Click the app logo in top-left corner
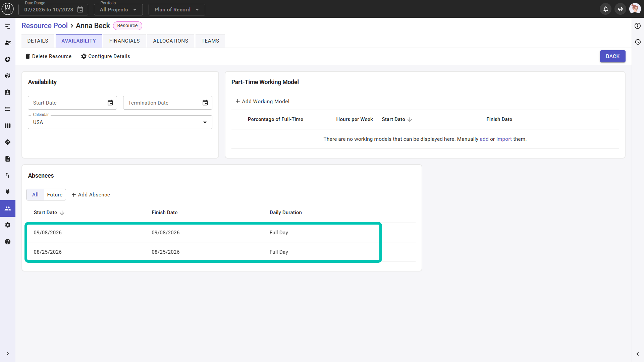This screenshot has width=644, height=362. pyautogui.click(x=8, y=9)
